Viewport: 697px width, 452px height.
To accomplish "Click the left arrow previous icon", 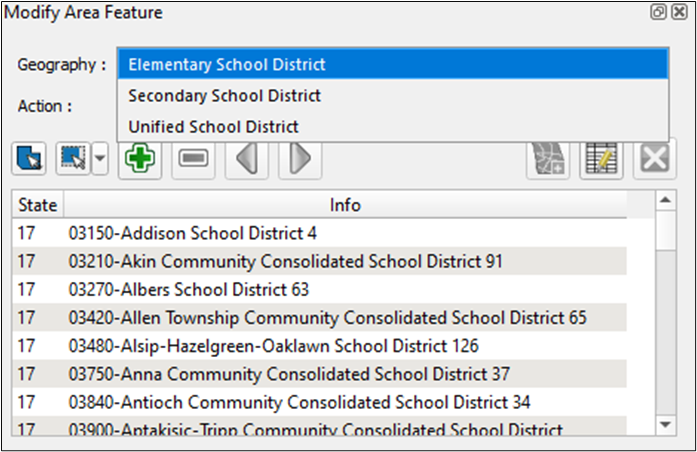I will click(x=245, y=159).
